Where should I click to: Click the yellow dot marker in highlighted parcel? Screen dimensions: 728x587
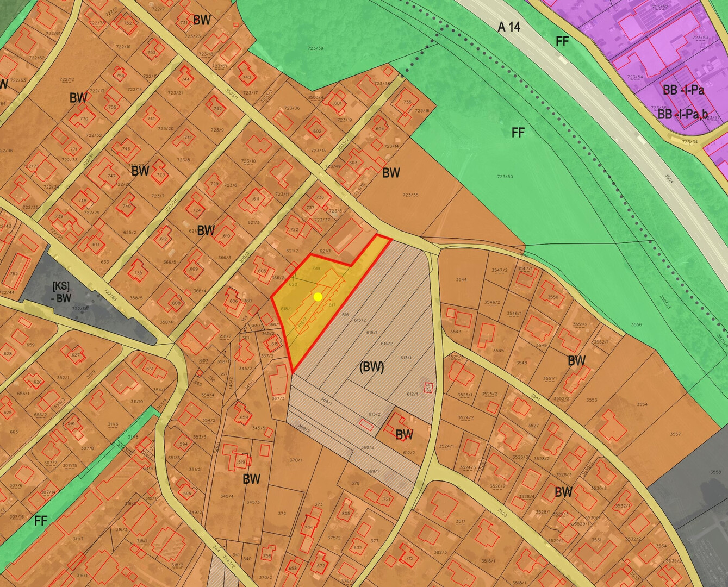(x=318, y=297)
